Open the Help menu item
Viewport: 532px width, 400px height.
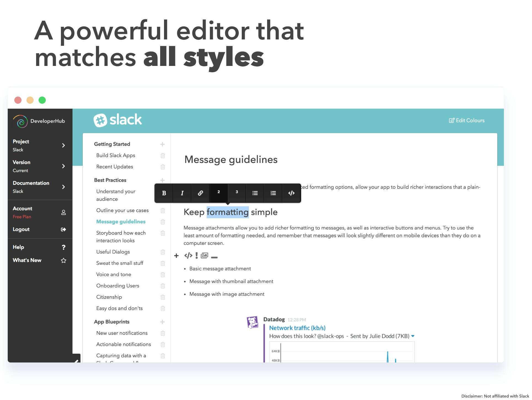tap(40, 247)
